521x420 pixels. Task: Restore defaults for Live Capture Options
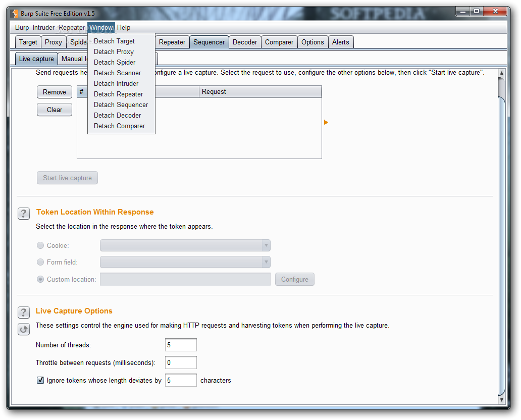[x=24, y=329]
